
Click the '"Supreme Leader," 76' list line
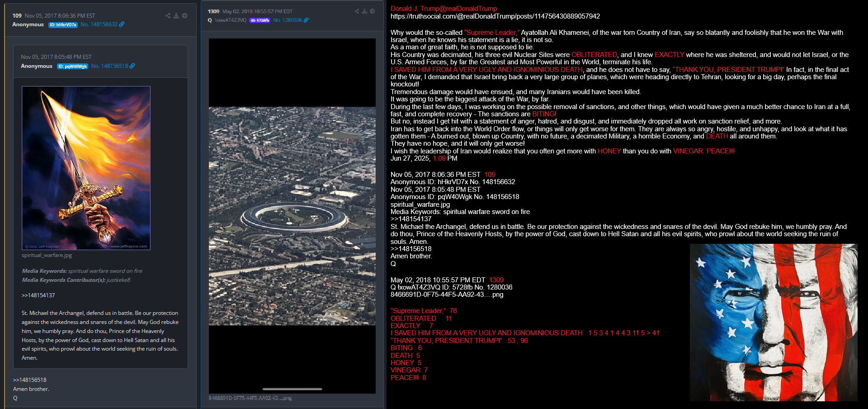coord(424,311)
